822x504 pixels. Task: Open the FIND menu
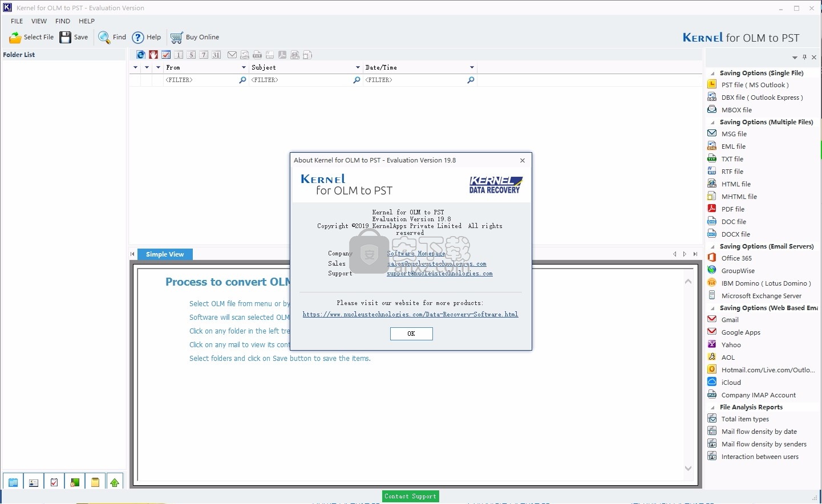coord(63,21)
